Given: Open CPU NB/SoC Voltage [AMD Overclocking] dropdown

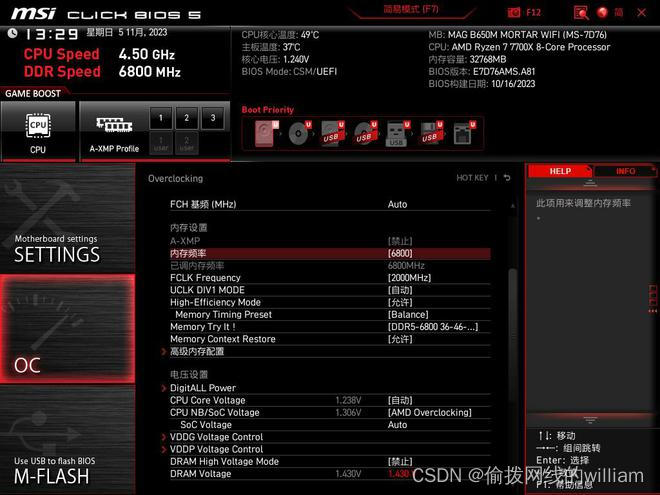Looking at the screenshot, I should point(429,412).
